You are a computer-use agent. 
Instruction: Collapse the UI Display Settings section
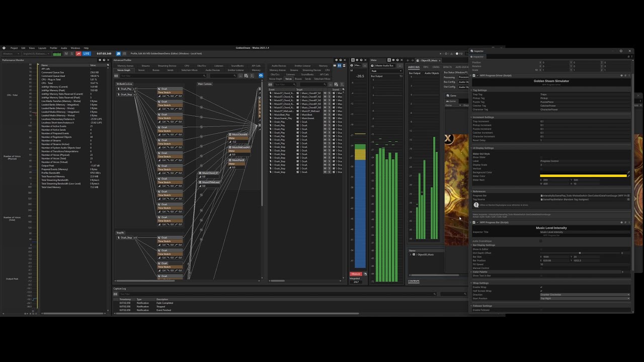tap(472, 148)
